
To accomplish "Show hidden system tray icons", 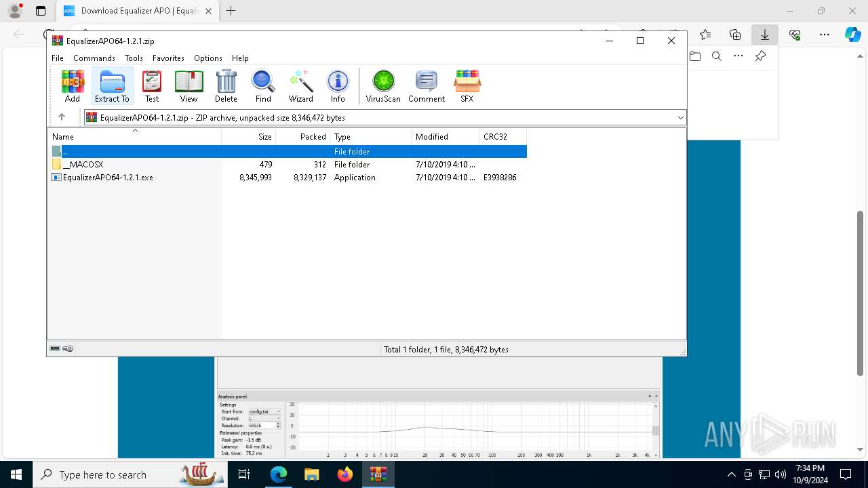I will click(731, 474).
